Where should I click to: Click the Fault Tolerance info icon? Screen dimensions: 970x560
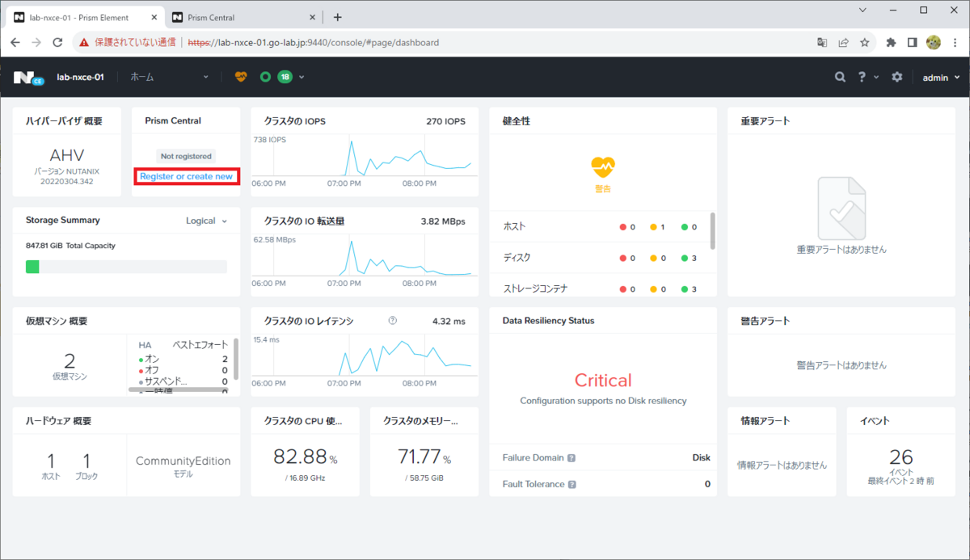click(572, 485)
